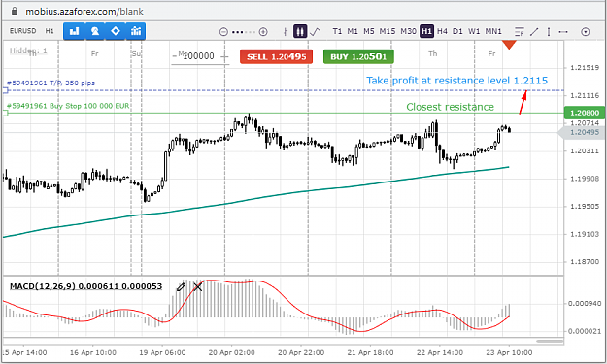The width and height of the screenshot is (607, 364).
Task: Click the 20 Apr 02:00 time label
Action: [x=231, y=352]
